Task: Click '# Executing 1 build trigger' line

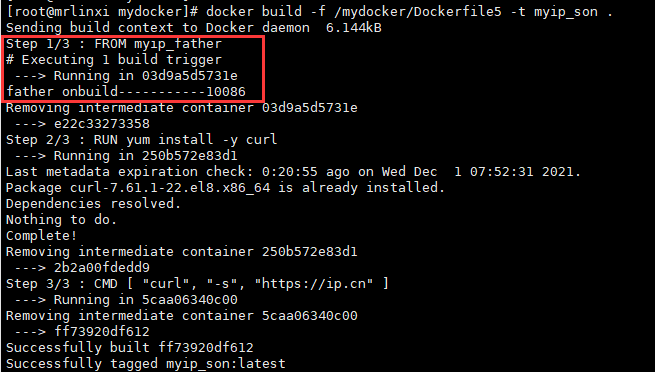Action: coord(114,60)
